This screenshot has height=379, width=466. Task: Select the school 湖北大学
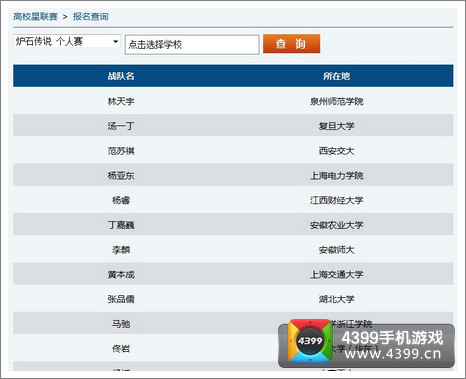pyautogui.click(x=337, y=299)
